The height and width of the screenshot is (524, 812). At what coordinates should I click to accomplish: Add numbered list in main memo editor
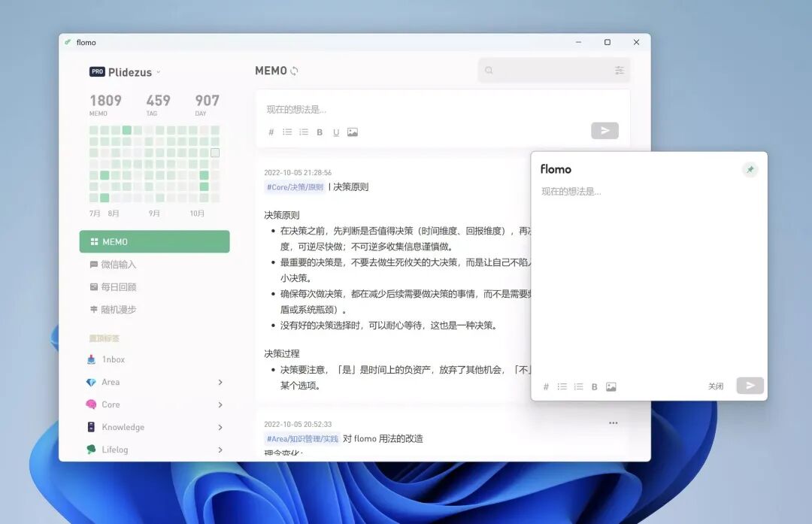pyautogui.click(x=304, y=132)
